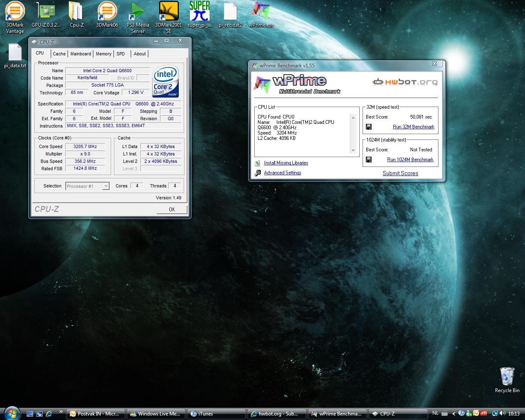Click the network tray icon
Screen dimensions: 525x420
(495, 413)
